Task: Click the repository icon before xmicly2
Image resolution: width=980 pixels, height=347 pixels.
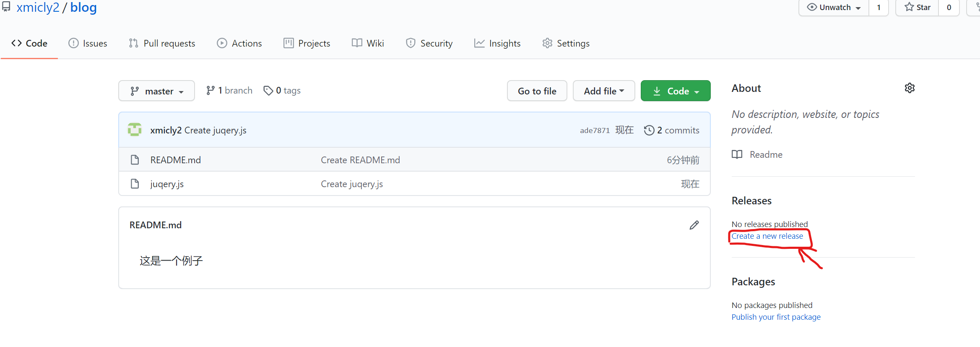Action: point(6,7)
